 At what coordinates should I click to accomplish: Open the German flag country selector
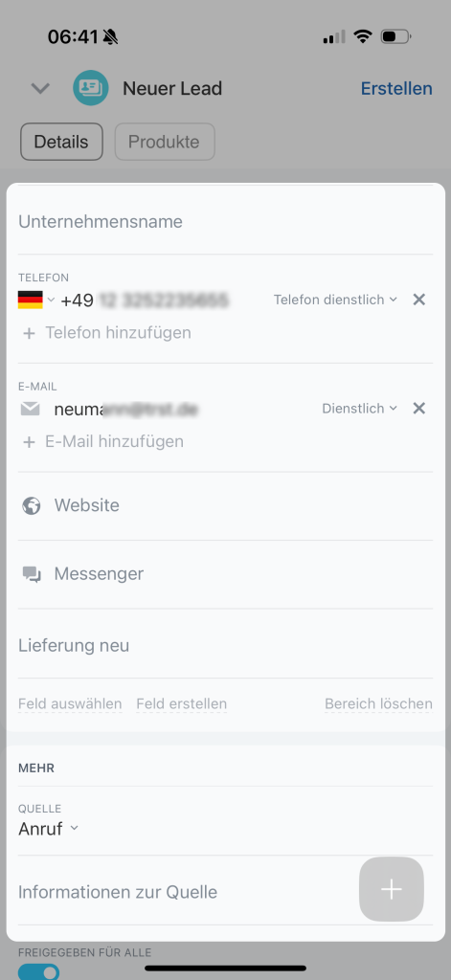tap(36, 300)
